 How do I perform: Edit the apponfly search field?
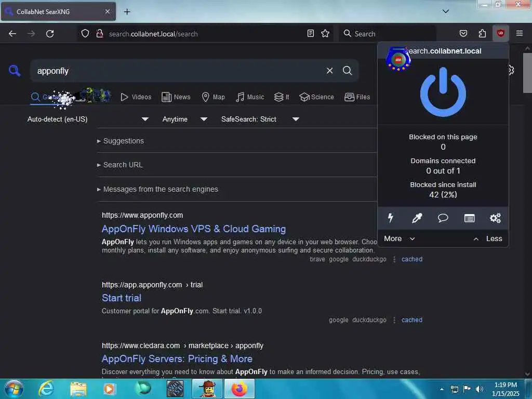[177, 71]
